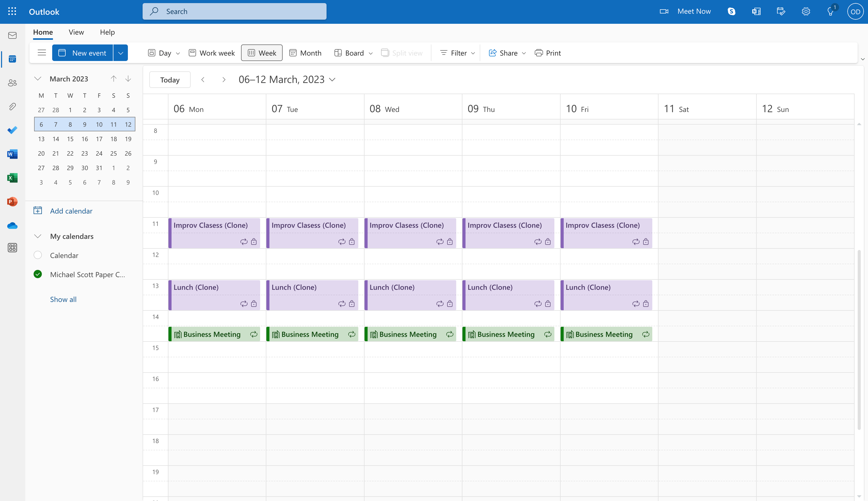Open the Settings gear

tap(806, 11)
